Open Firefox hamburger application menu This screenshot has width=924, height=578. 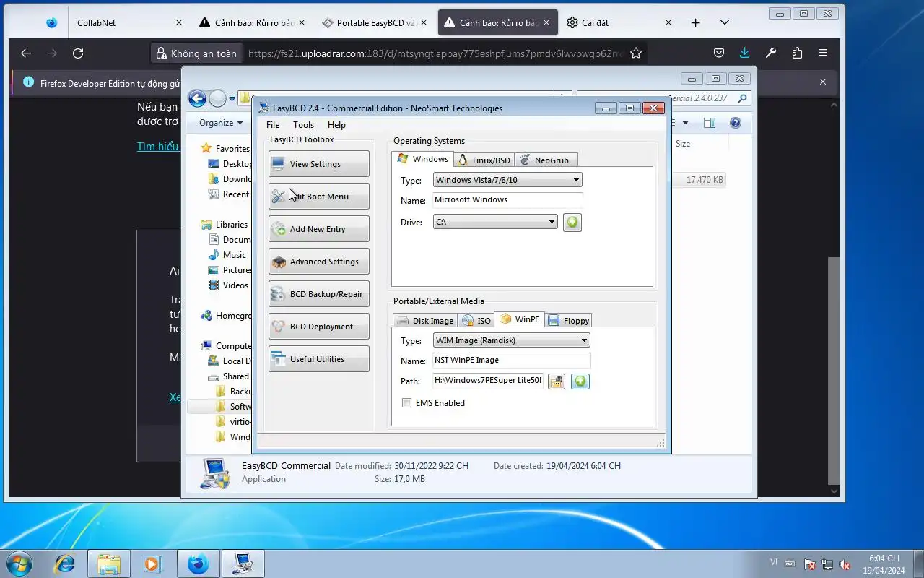point(823,53)
